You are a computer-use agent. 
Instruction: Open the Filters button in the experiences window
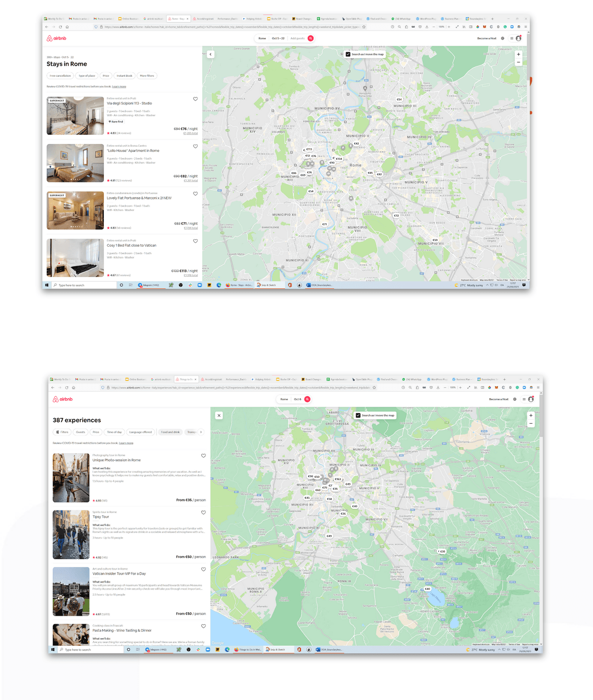tap(62, 432)
